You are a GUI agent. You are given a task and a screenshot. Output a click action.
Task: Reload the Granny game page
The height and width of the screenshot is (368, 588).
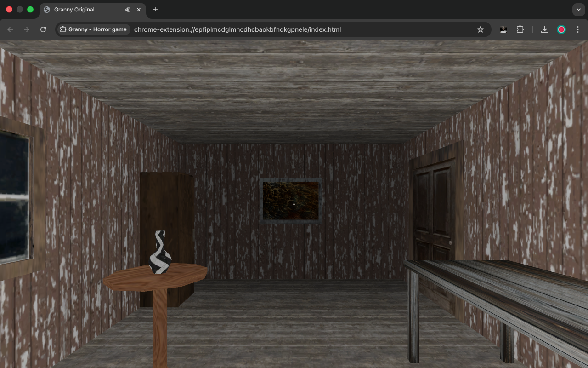click(x=43, y=29)
